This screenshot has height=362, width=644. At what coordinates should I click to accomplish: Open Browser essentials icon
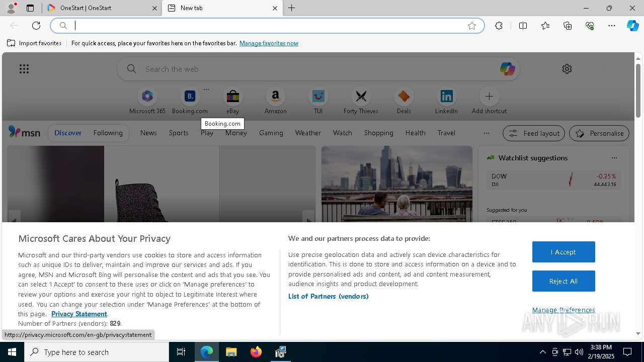590,26
